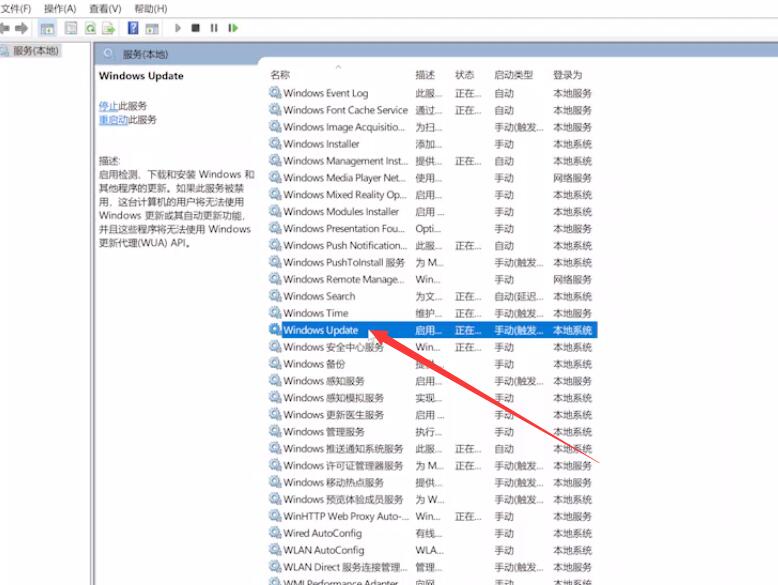Viewport: 778px width, 585px height.
Task: Click the Forward navigation arrow in the toolbar
Action: point(21,28)
